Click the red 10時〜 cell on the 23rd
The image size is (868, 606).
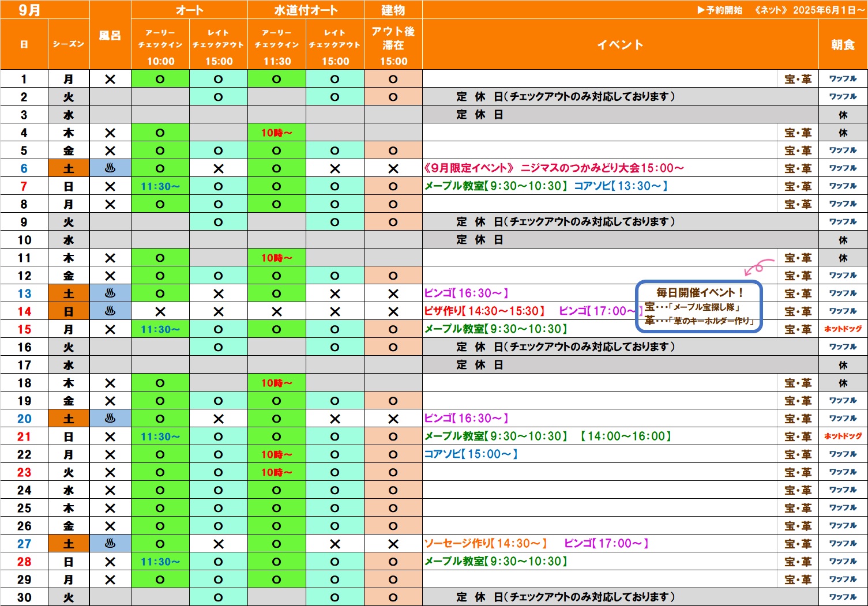tap(277, 472)
